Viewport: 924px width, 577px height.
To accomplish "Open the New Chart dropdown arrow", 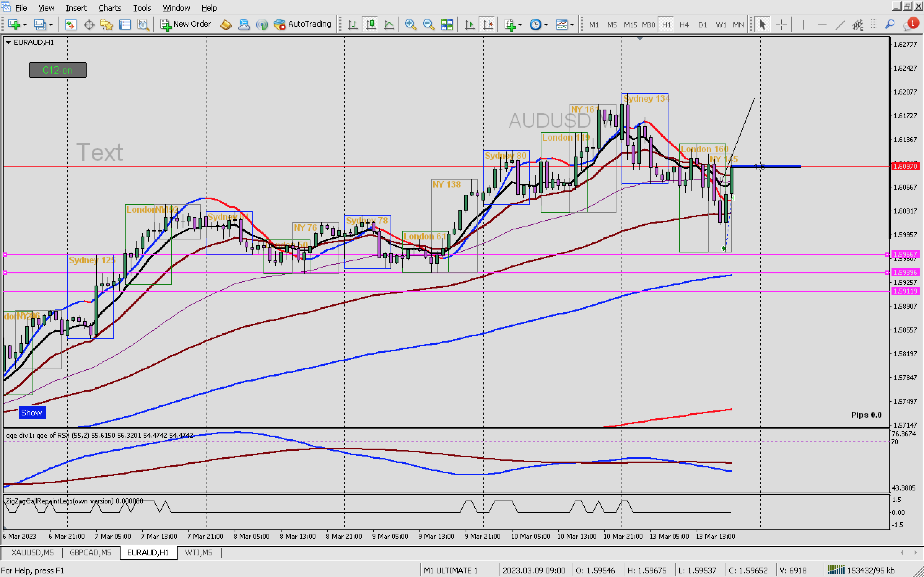I will [25, 25].
